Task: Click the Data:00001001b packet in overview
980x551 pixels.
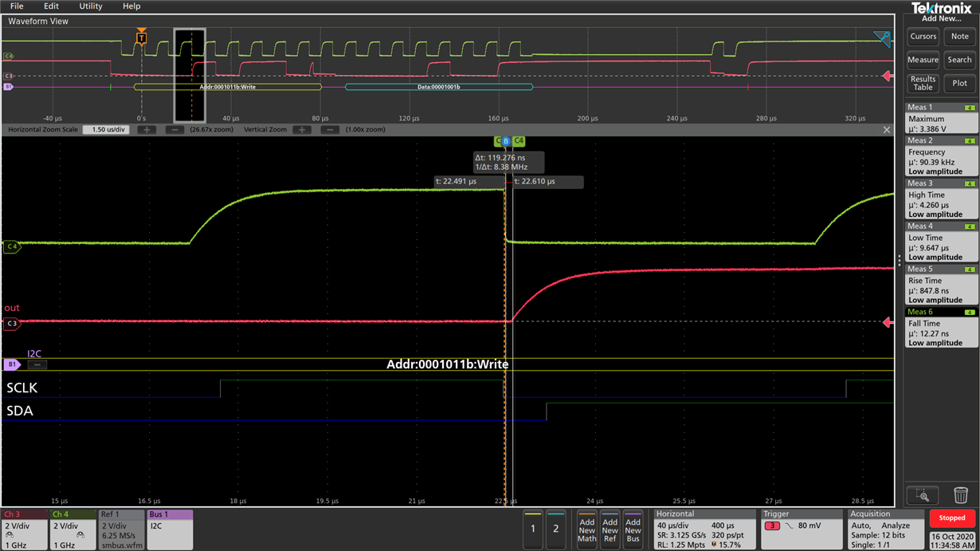Action: (439, 87)
